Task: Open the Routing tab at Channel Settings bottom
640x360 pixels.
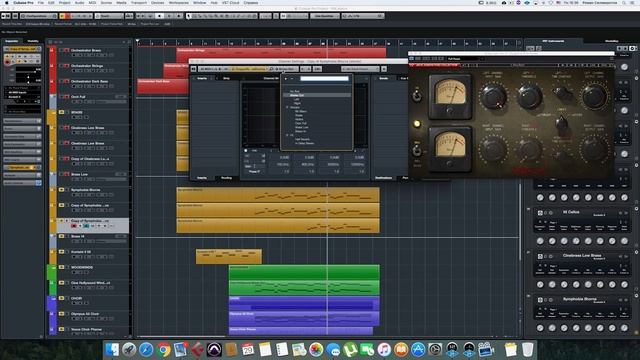Action: [226, 178]
